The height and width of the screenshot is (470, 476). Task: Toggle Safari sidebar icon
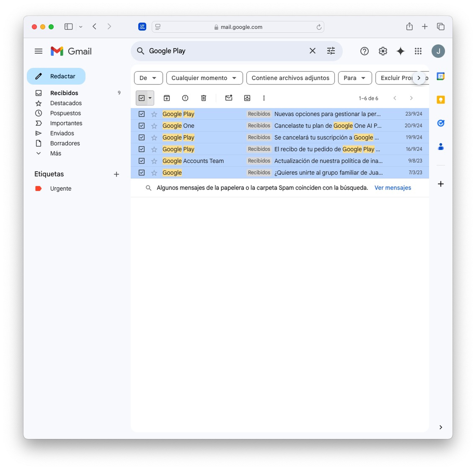(69, 27)
